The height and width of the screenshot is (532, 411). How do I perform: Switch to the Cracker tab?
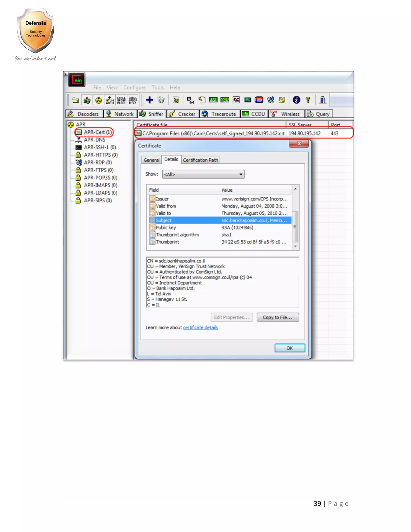183,114
